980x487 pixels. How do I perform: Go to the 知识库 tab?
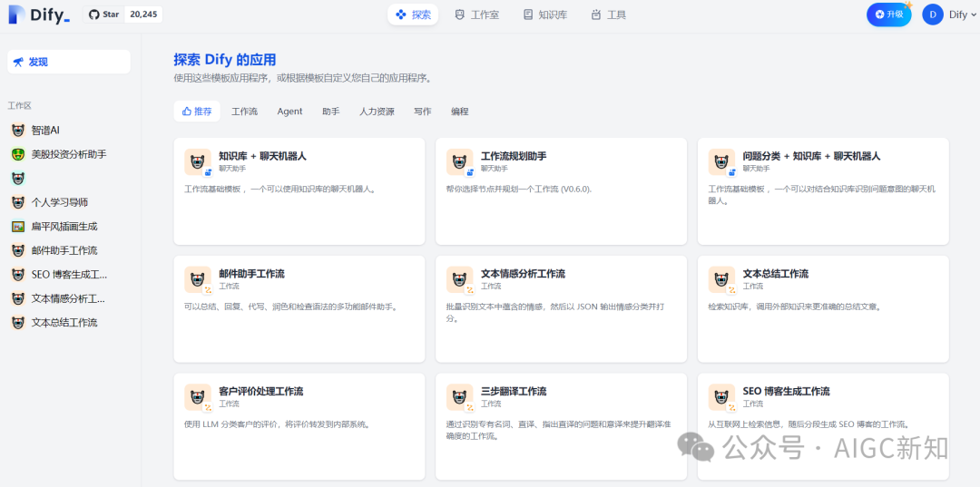click(x=545, y=15)
